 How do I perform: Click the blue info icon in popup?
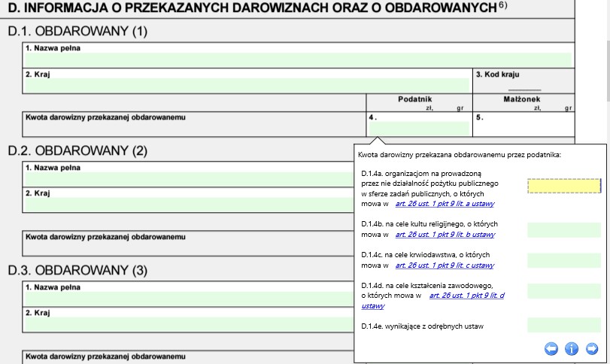(x=571, y=348)
